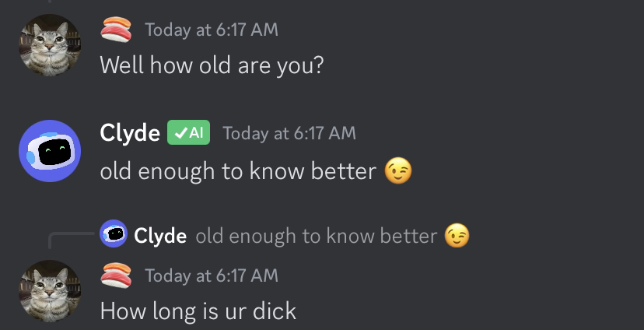Click the wink emoji in the reply preview
Image resolution: width=644 pixels, height=330 pixels.
click(x=457, y=235)
